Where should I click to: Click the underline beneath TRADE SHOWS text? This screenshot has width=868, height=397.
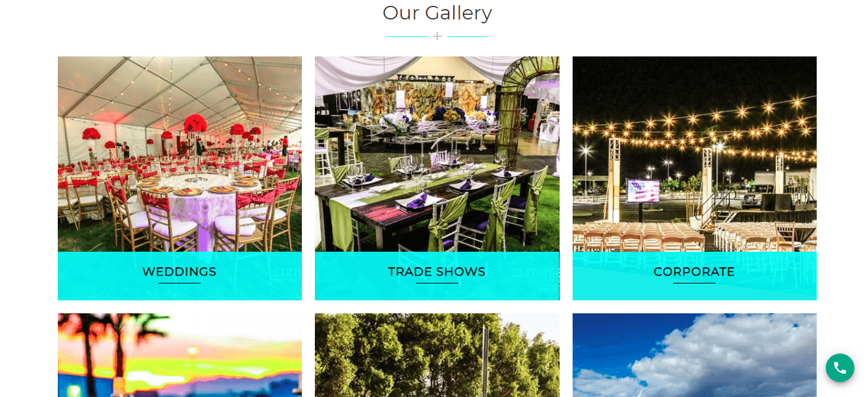[437, 283]
